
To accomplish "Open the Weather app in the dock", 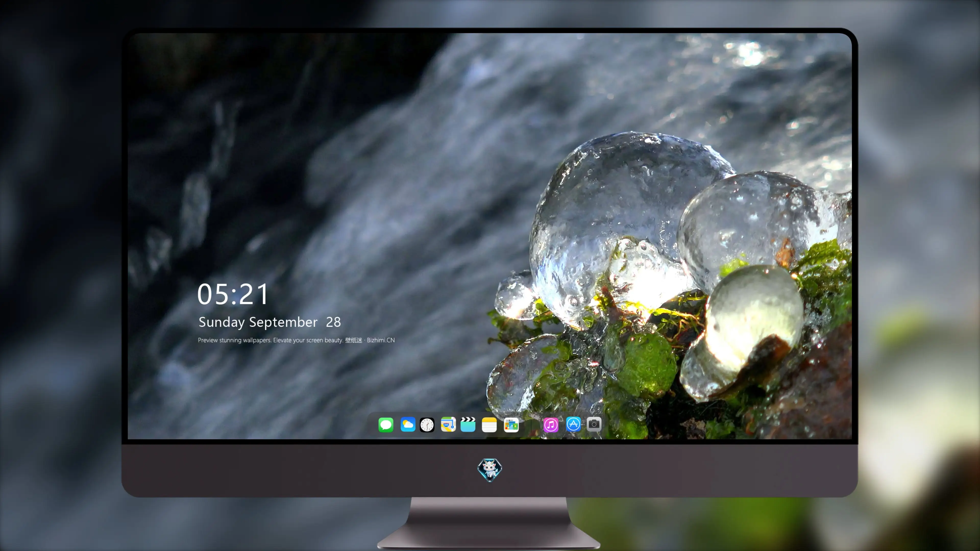I will 408,425.
